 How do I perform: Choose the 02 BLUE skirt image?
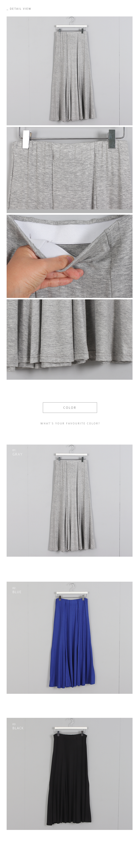(69, 637)
